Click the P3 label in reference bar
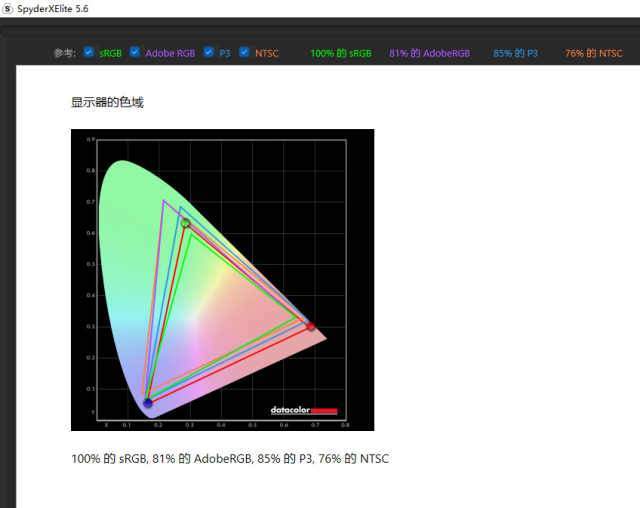640x508 pixels. coord(225,53)
